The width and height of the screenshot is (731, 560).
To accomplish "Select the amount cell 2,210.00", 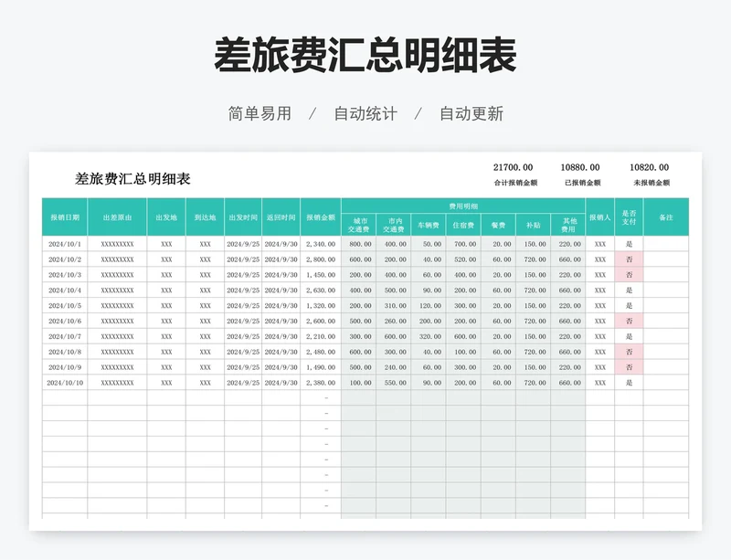I will [x=321, y=336].
